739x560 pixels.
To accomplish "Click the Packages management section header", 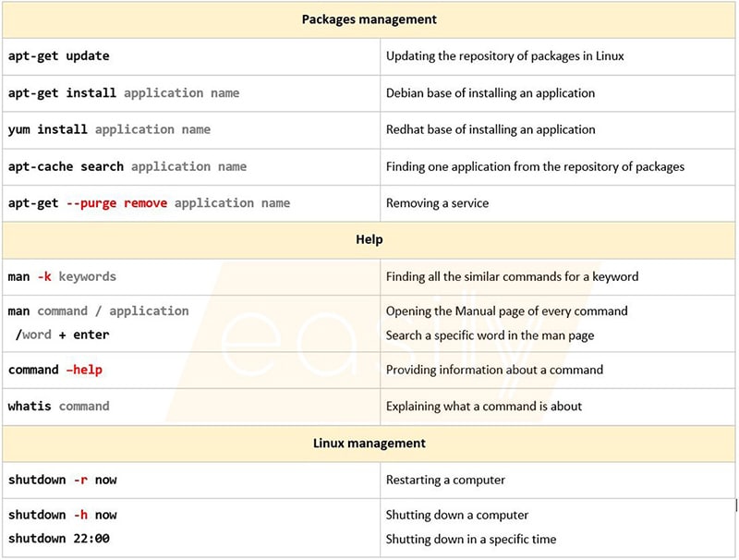I will (x=369, y=19).
